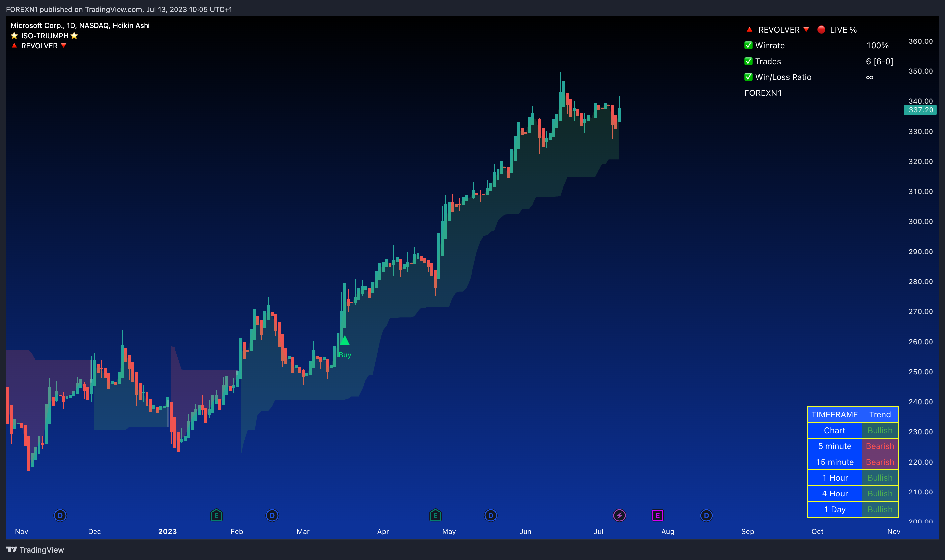Click the Bullish cell in Chart row

[880, 430]
